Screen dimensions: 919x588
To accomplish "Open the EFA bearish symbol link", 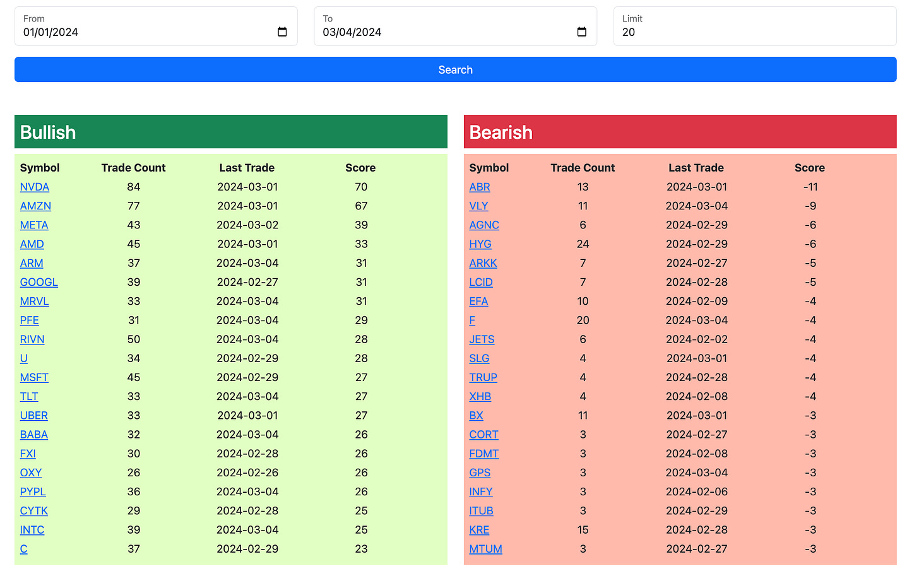I will (x=479, y=301).
